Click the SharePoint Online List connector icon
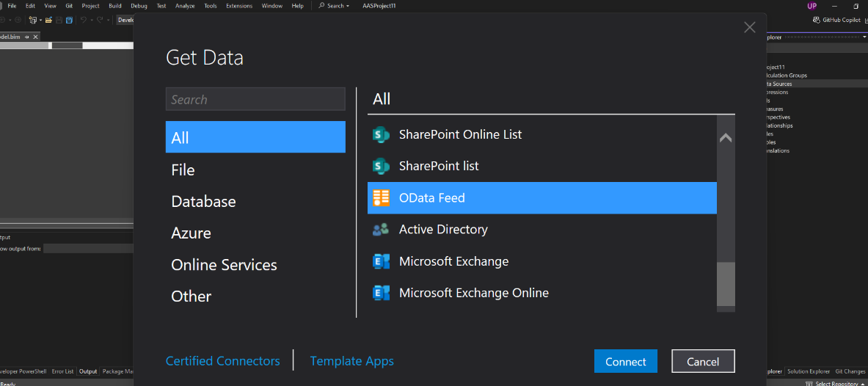The height and width of the screenshot is (386, 868). (381, 134)
